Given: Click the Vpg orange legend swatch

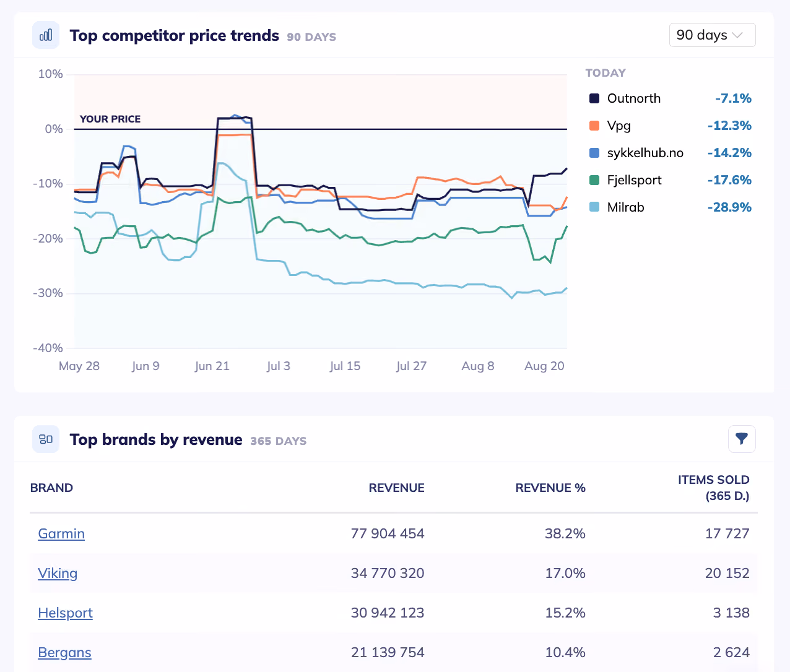Looking at the screenshot, I should click(594, 126).
